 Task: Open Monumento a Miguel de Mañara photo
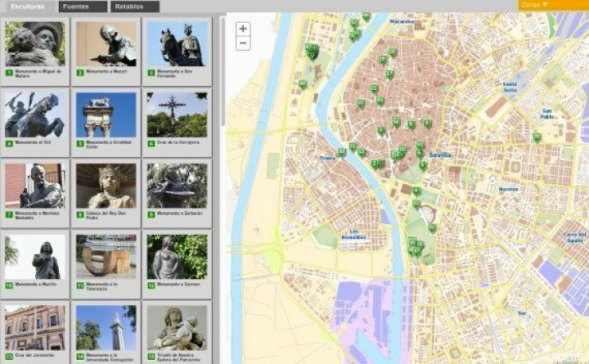pos(34,43)
